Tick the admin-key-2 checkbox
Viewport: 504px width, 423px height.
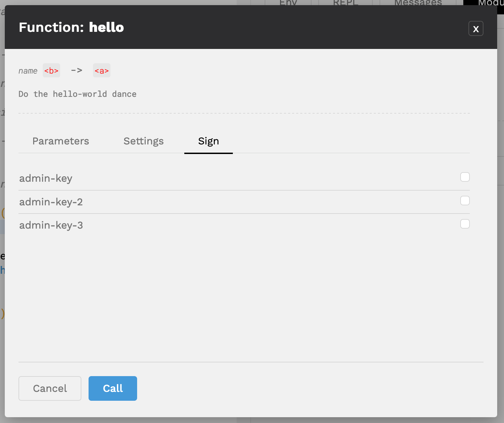[465, 201]
